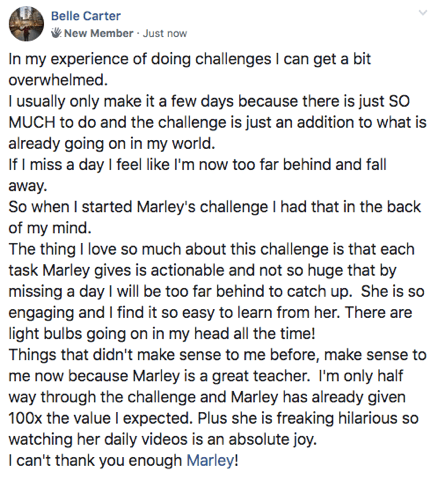This screenshot has height=480, width=438.
Task: Expand the post options chevron
Action: 423,13
